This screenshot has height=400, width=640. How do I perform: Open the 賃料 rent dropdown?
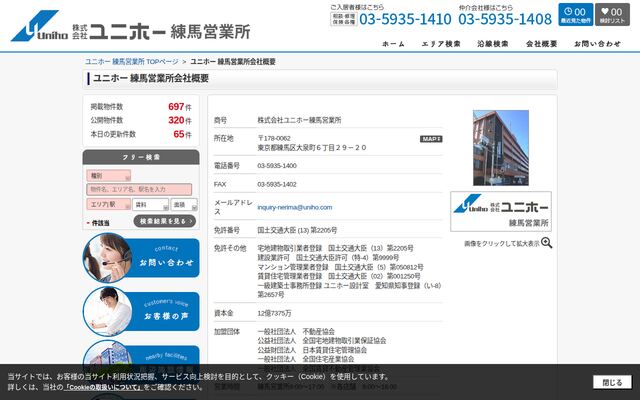pos(150,205)
